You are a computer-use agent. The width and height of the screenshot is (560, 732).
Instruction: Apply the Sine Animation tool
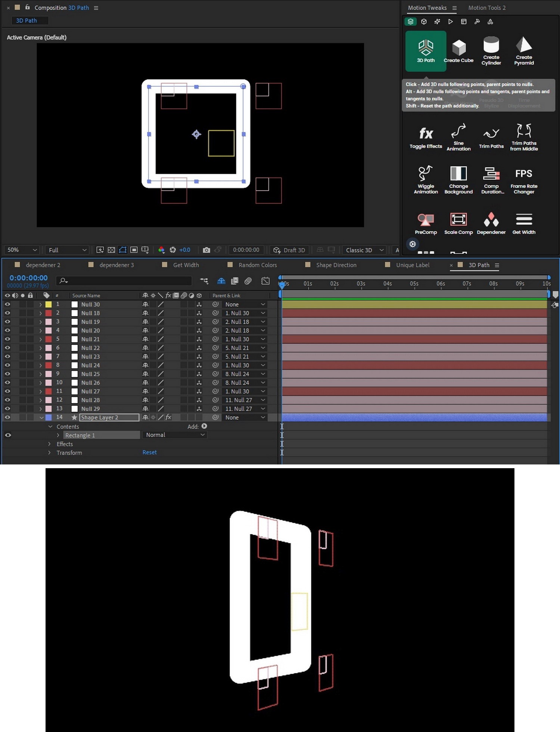click(458, 137)
